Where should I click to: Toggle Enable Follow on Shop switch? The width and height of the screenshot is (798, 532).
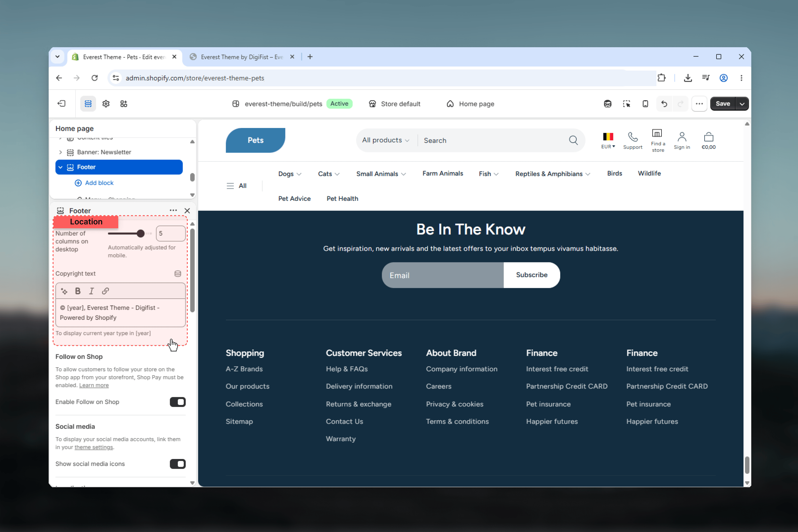[178, 402]
